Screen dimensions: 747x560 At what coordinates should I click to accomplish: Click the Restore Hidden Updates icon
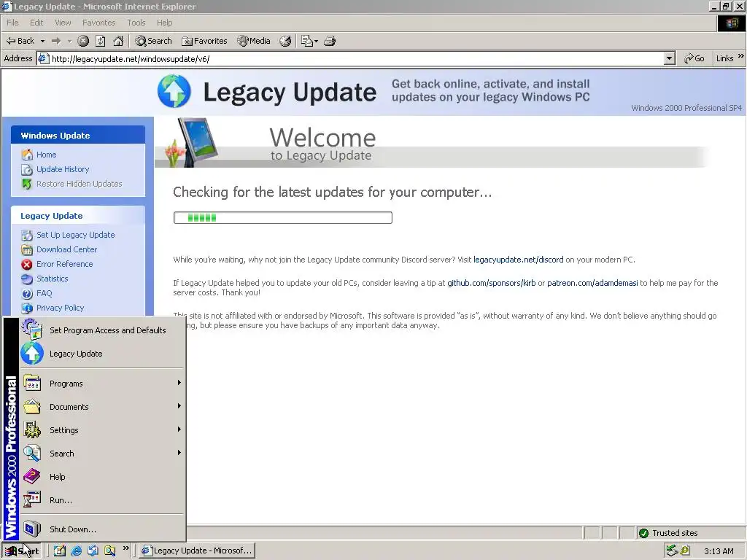(x=27, y=184)
